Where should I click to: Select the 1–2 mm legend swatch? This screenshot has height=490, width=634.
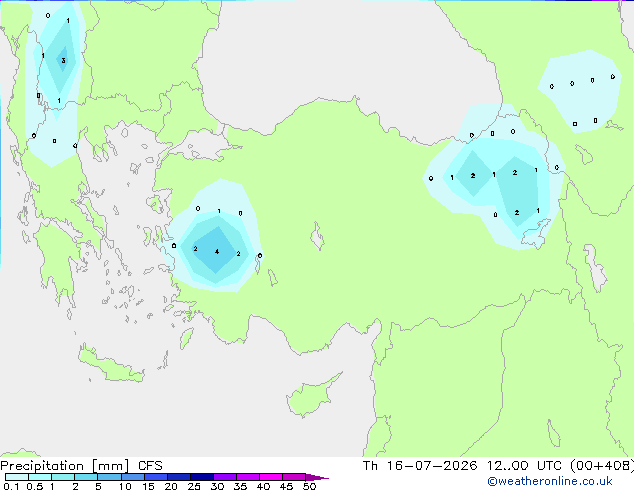pyautogui.click(x=63, y=477)
